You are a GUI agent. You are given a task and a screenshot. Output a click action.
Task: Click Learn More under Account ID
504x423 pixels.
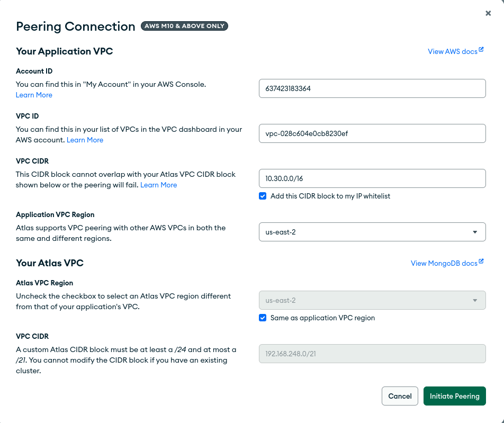pyautogui.click(x=34, y=95)
